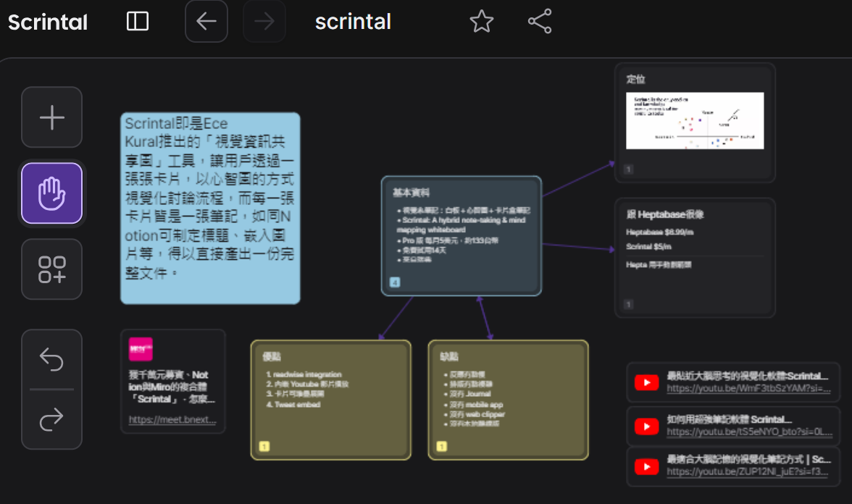Select the Tweet embed line

pos(293,405)
